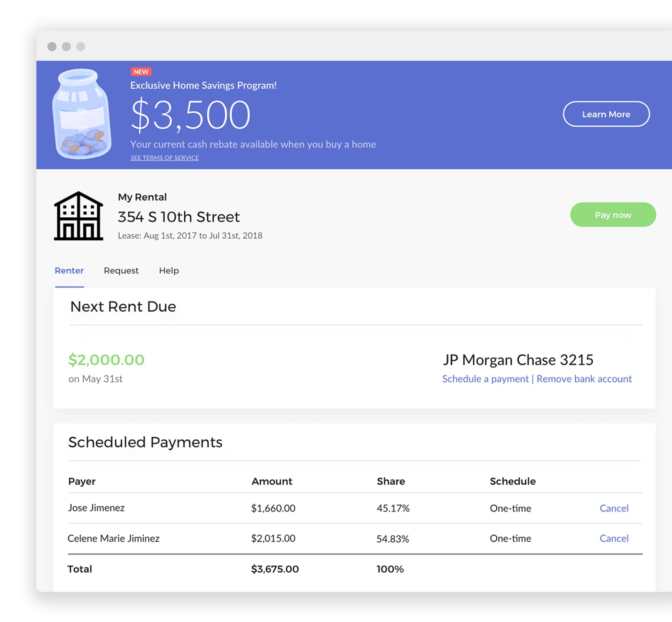Click JP Morgan Chase 3215 account name

coord(518,360)
